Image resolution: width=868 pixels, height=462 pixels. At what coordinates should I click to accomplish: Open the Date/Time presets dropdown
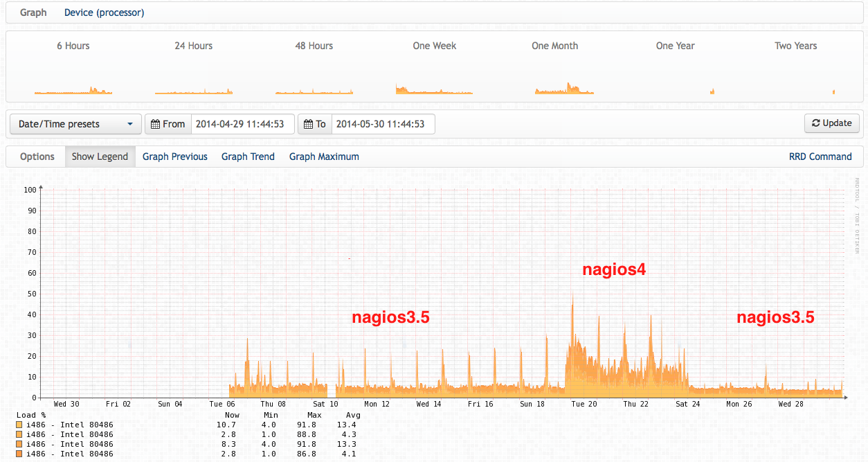[75, 124]
